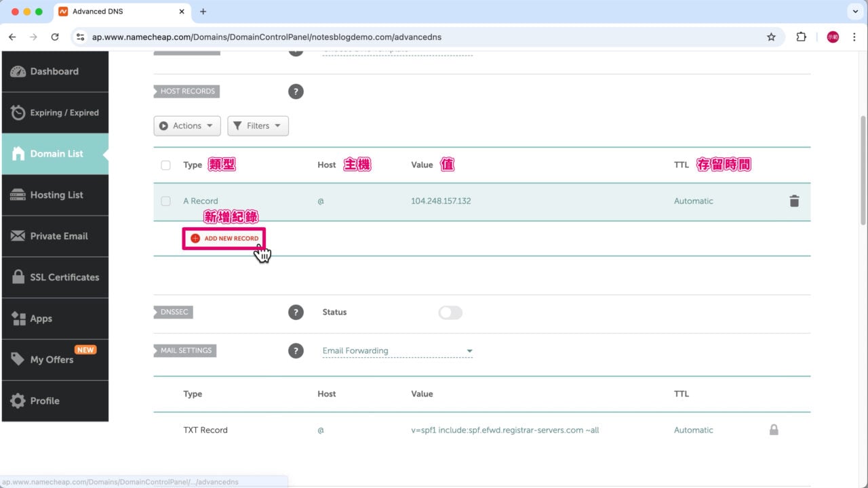Click the page vertical scrollbar
868x488 pixels.
click(863, 169)
